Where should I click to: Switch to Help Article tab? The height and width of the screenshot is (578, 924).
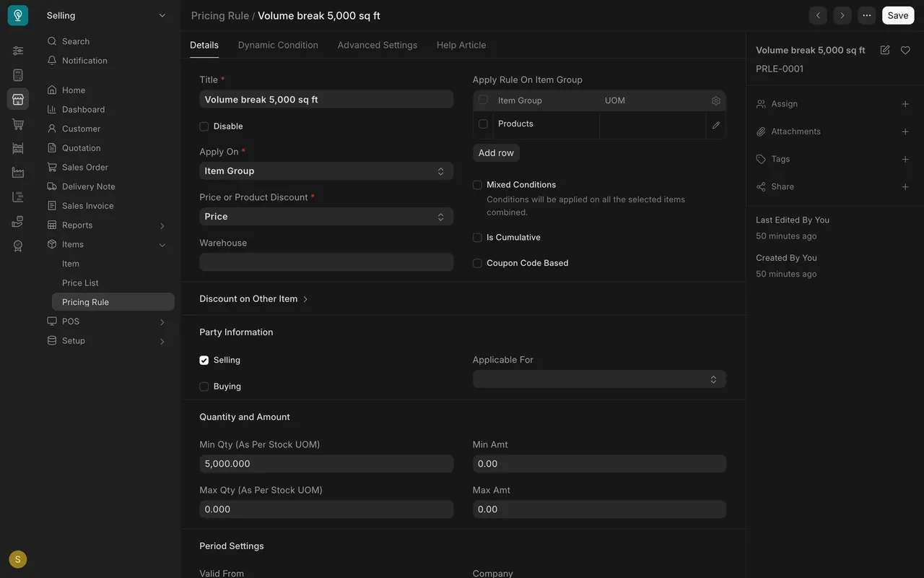coord(461,45)
